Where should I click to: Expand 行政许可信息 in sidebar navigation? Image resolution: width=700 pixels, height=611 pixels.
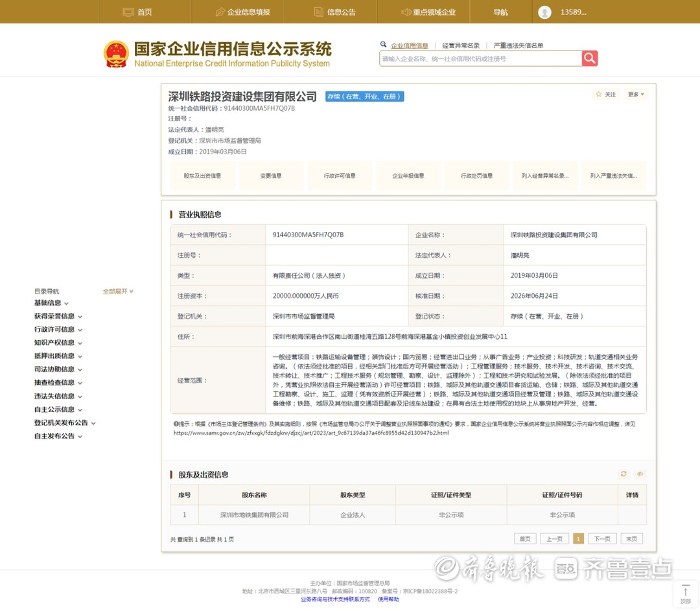tap(58, 329)
